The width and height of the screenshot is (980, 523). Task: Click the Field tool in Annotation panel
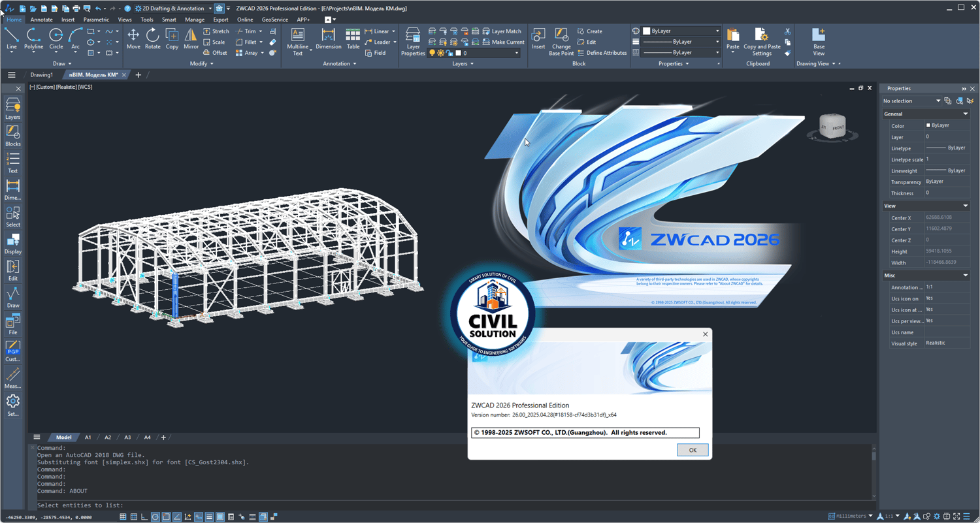pyautogui.click(x=375, y=53)
